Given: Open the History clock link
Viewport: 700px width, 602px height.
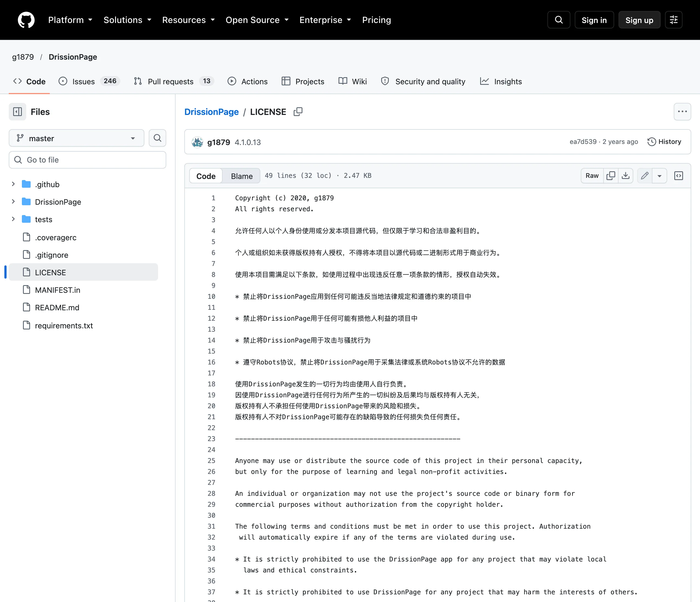Looking at the screenshot, I should 664,142.
